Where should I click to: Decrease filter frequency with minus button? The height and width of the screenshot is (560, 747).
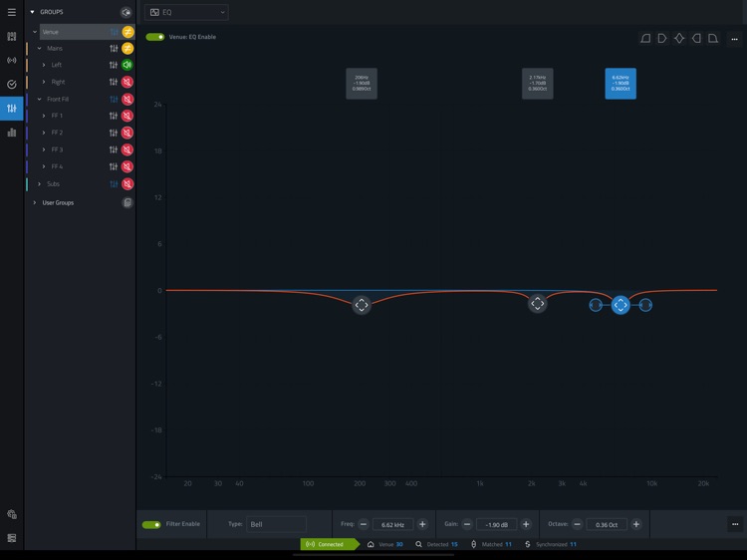(364, 524)
